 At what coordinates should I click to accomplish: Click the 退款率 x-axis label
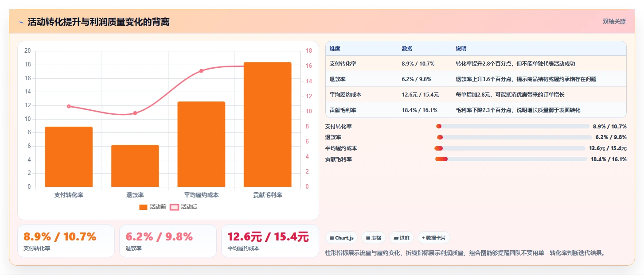click(x=135, y=195)
